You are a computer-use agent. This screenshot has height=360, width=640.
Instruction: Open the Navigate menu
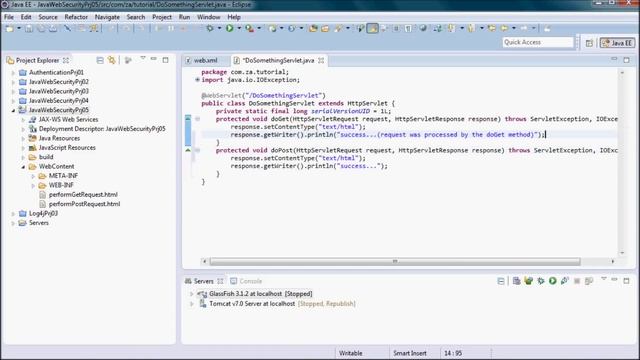(107, 17)
